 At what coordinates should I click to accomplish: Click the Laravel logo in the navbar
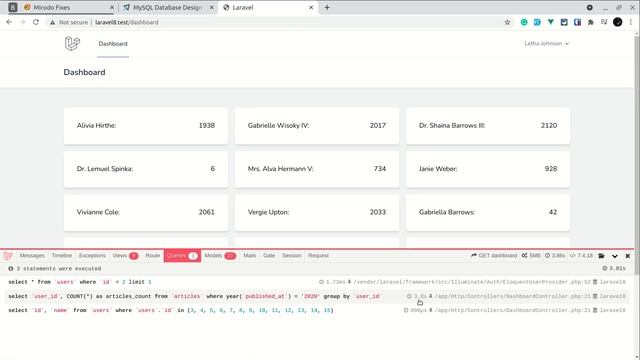coord(72,43)
